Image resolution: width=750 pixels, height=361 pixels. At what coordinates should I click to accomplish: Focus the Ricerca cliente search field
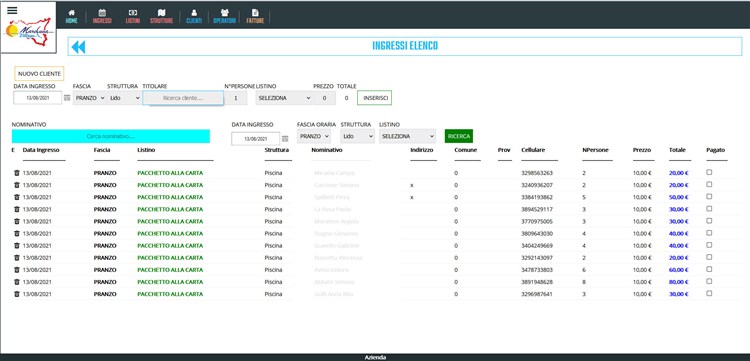pyautogui.click(x=183, y=98)
